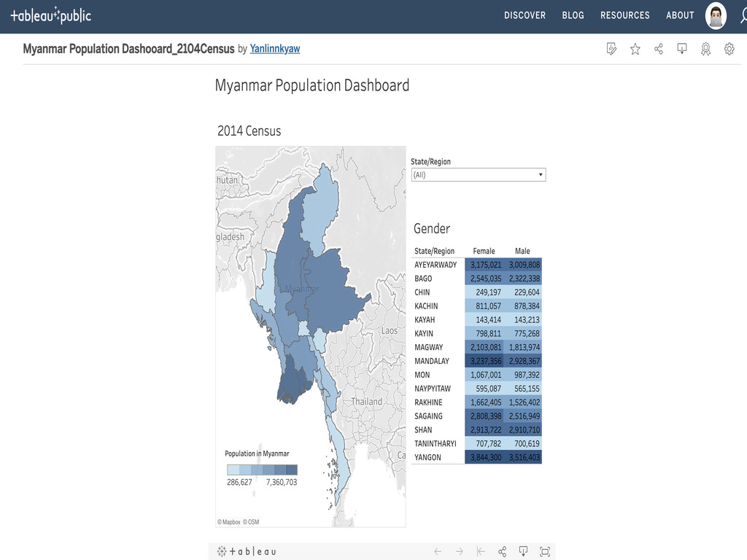Click the Yanlinnkyaw author link
Viewport: 747px width, 560px height.
274,48
